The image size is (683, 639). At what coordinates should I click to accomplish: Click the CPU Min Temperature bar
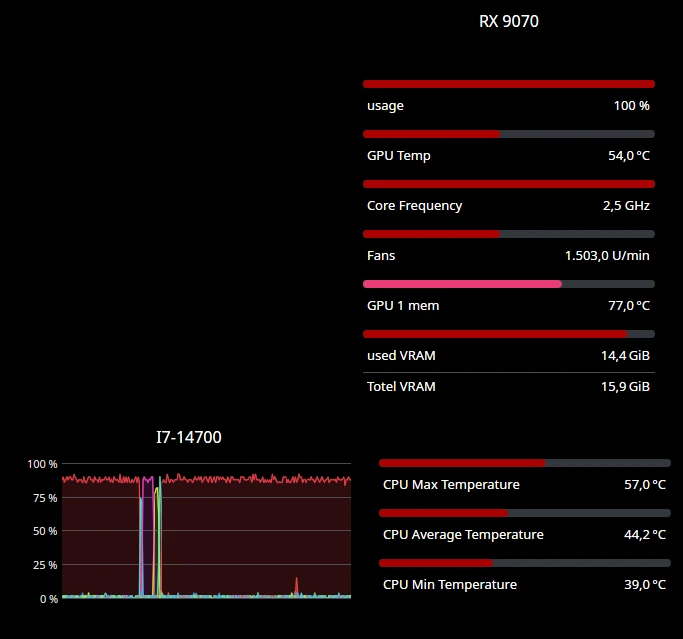coord(525,563)
